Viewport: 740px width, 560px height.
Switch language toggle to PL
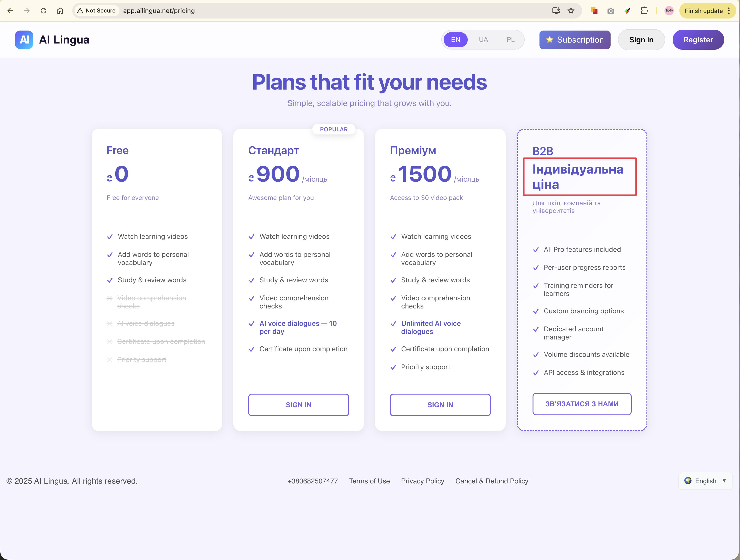click(x=510, y=40)
